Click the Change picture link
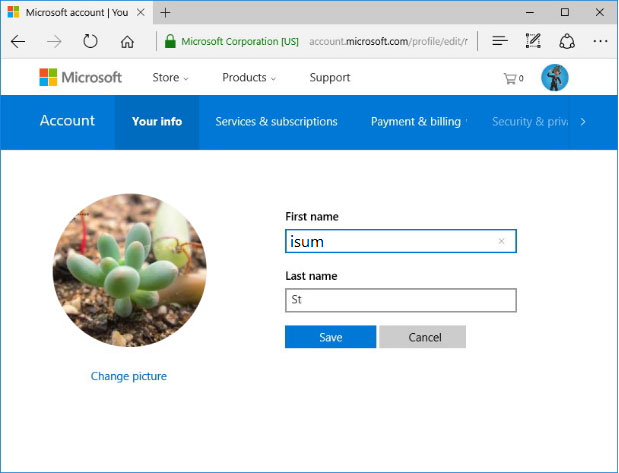619x473 pixels. pyautogui.click(x=129, y=376)
